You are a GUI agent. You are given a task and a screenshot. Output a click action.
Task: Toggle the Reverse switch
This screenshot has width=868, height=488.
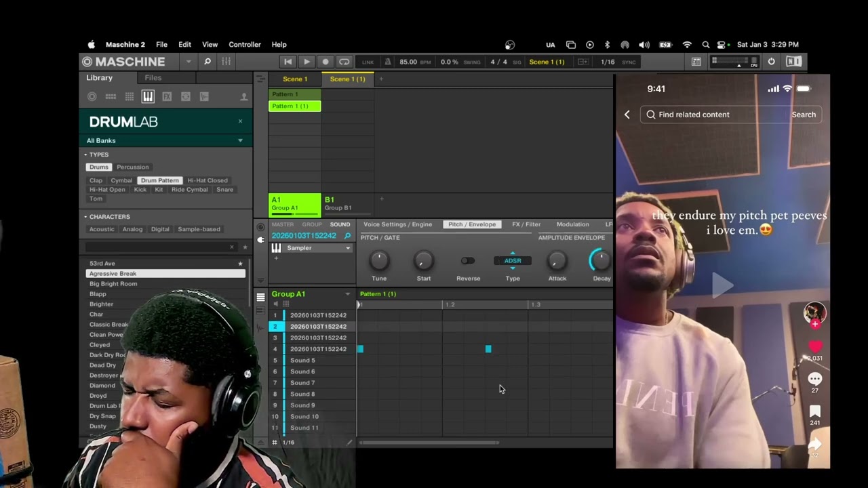coord(467,260)
